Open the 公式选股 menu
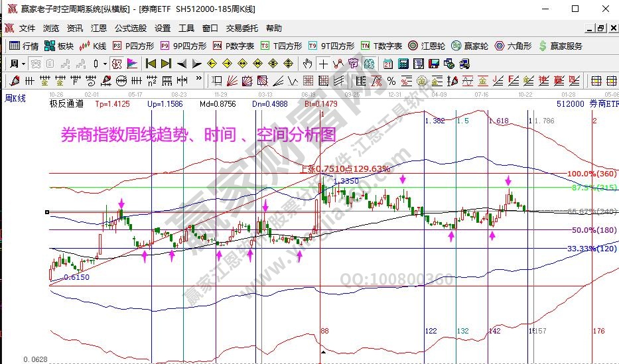This screenshot has height=364, width=619. point(130,29)
